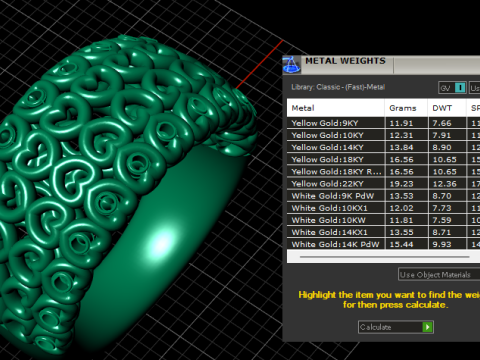
Task: Click the 12.36 DWT value
Action: (x=444, y=184)
